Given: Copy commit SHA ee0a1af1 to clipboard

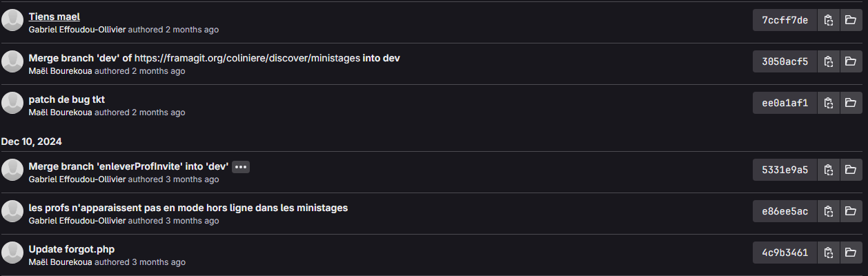Looking at the screenshot, I should pyautogui.click(x=828, y=103).
